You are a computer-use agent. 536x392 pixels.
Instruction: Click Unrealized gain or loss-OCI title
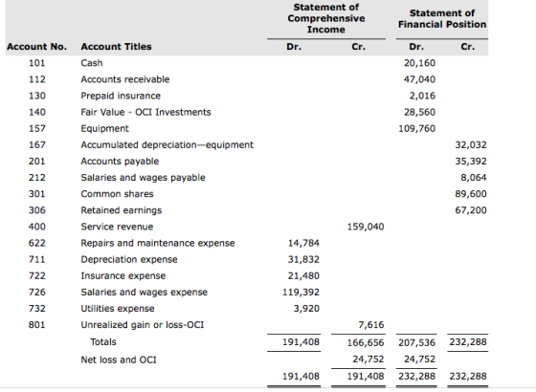point(143,325)
